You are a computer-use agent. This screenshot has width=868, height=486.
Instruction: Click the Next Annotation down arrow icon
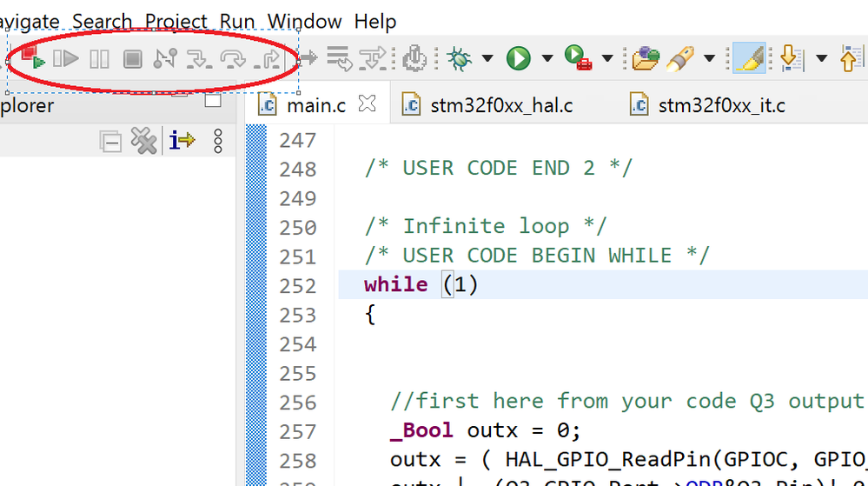[x=791, y=58]
